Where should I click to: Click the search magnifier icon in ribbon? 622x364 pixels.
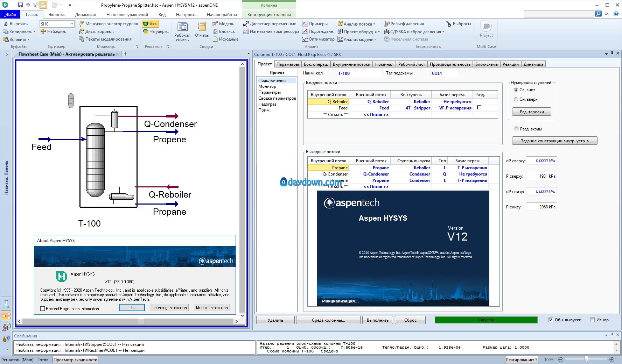(598, 14)
